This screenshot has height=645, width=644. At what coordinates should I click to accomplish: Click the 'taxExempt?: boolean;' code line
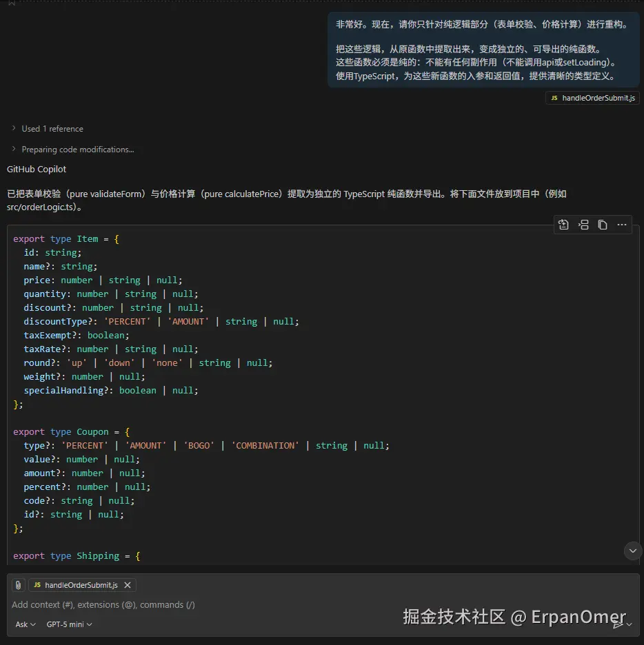tap(77, 336)
